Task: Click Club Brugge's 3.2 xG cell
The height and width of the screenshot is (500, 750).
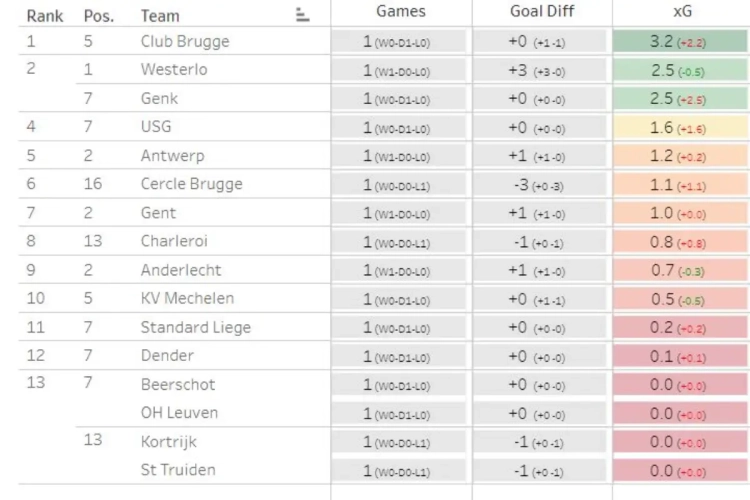Action: point(680,42)
